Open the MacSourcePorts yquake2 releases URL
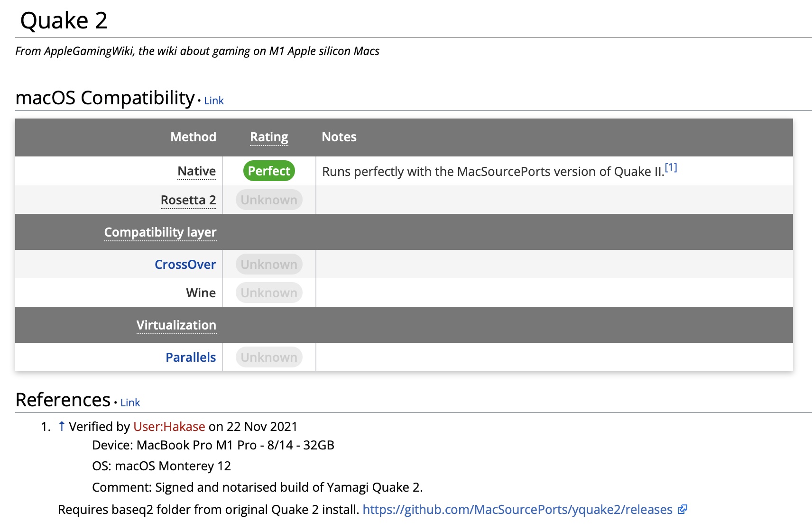 pyautogui.click(x=517, y=510)
